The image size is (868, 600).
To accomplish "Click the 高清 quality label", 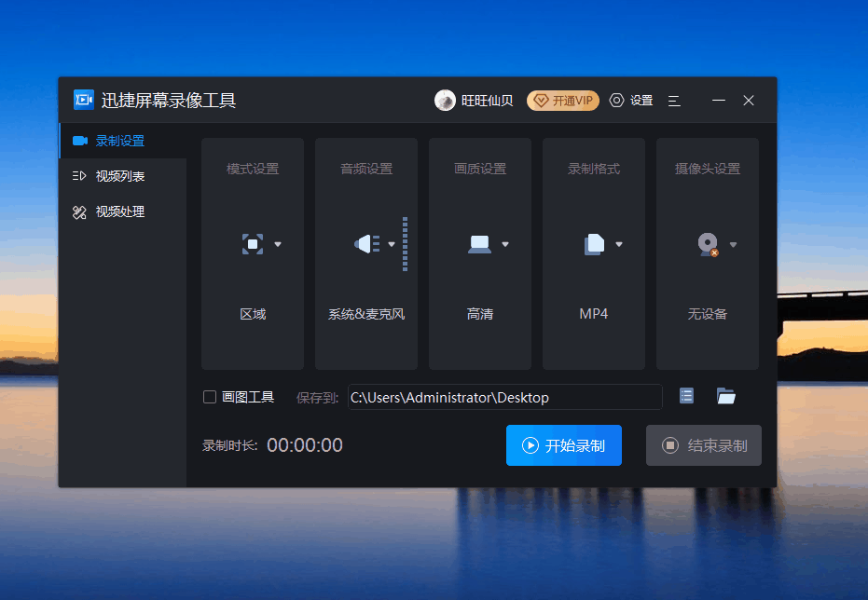I will [480, 314].
